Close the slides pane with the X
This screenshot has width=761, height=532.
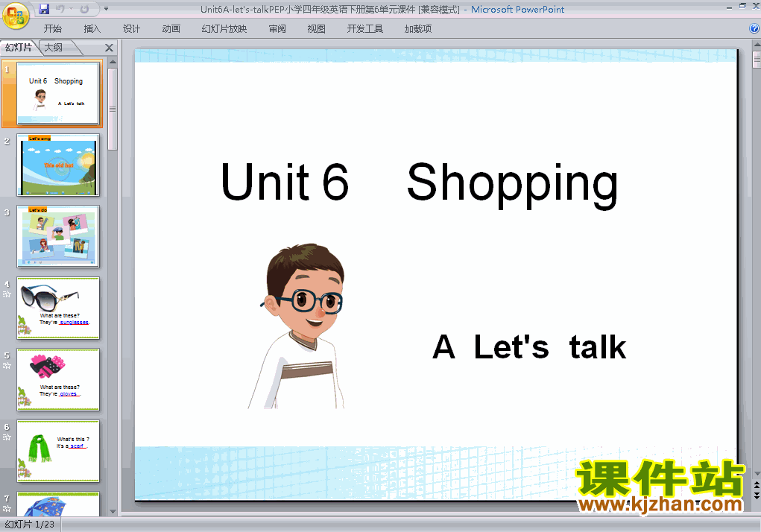coord(110,48)
